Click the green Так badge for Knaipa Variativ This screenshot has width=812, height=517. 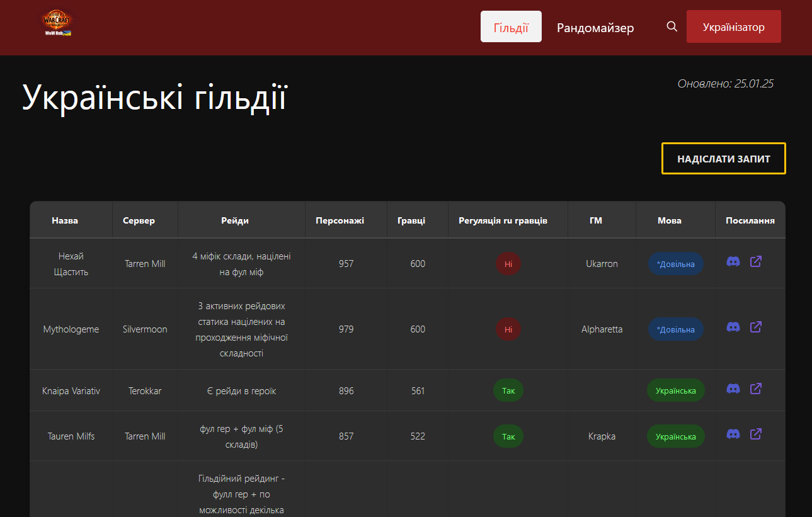(508, 390)
